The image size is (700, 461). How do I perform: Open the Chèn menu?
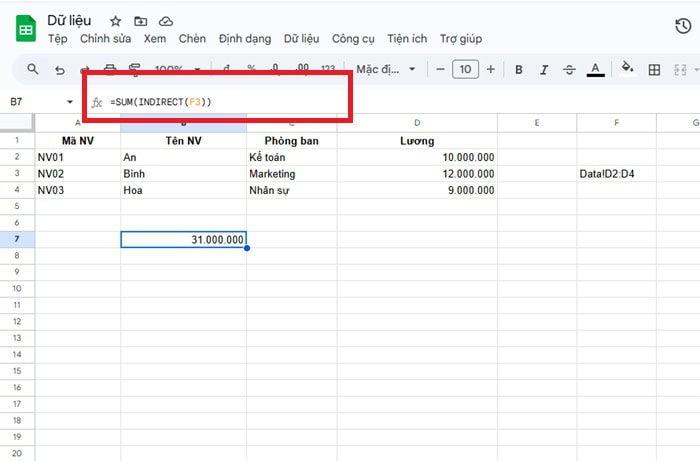(192, 39)
